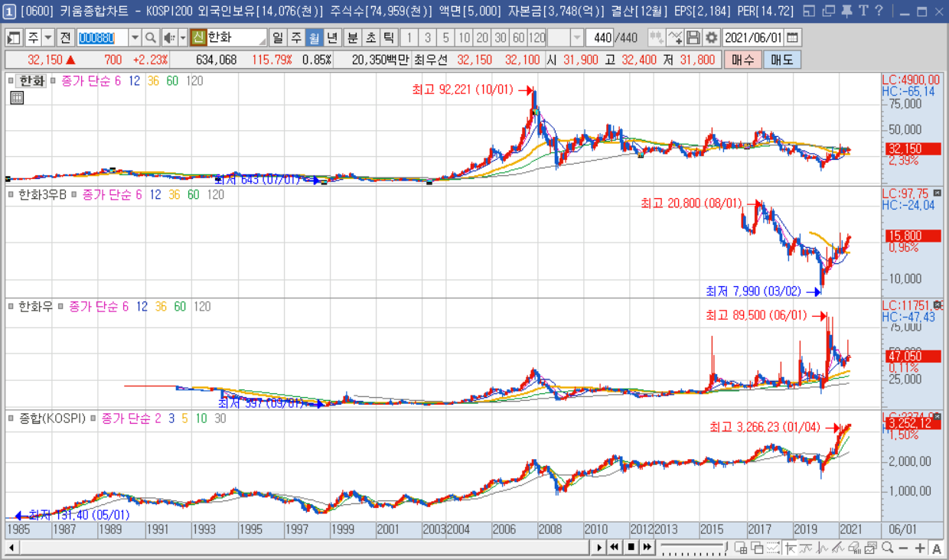
Task: Click the chart grid window icon at bottom
Action: tap(741, 548)
